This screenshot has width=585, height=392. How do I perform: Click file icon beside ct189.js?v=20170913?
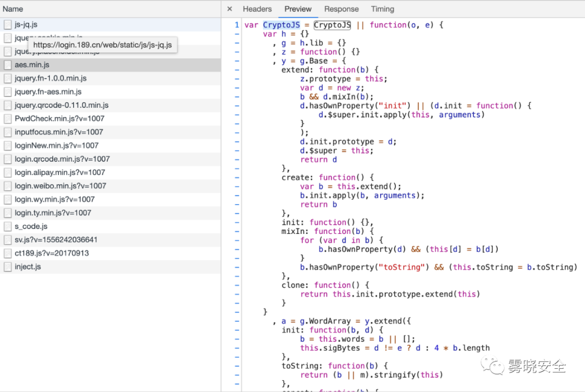[8, 253]
